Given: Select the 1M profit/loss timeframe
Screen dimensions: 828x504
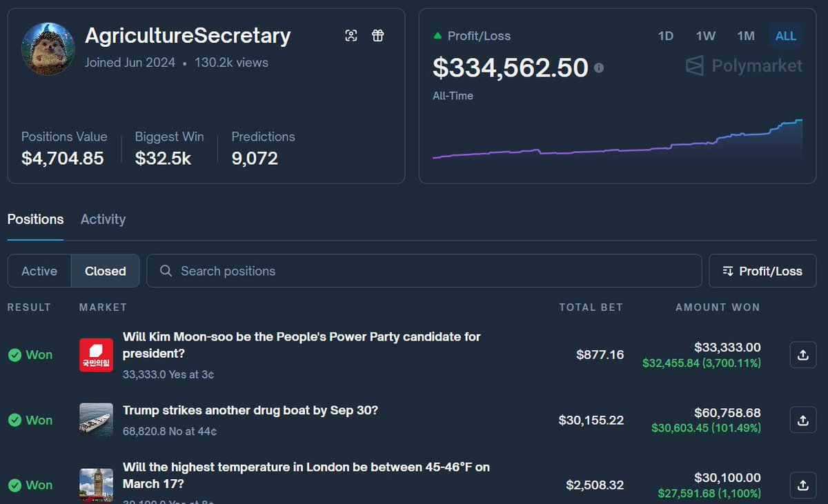Looking at the screenshot, I should [x=745, y=36].
